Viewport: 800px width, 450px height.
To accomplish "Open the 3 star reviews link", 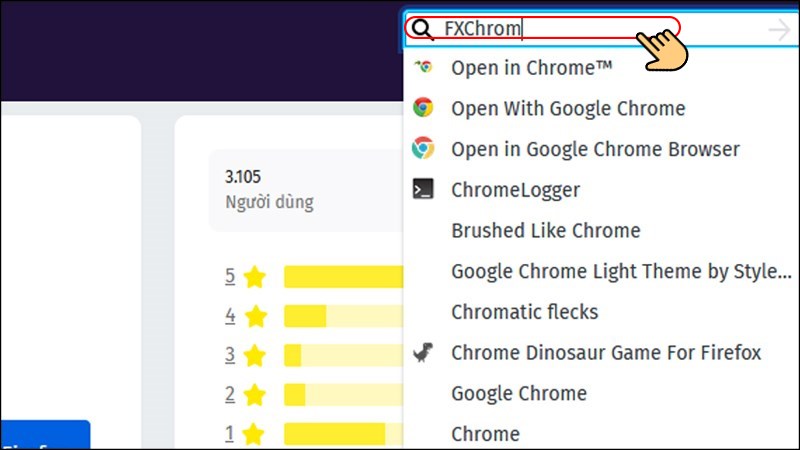I will [x=230, y=355].
